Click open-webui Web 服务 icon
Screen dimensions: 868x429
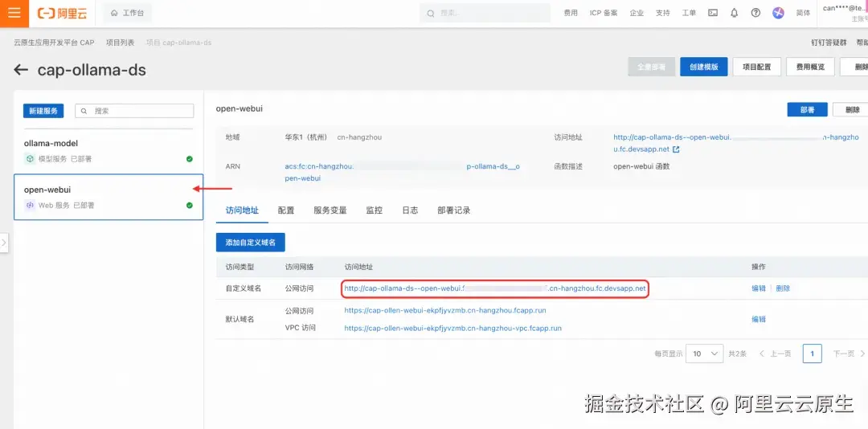coord(30,206)
